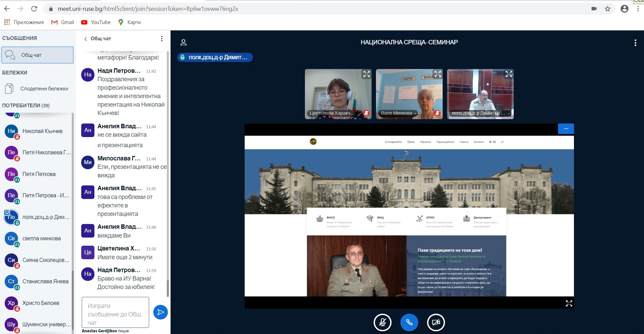
Task: Make presentation fullscreen via corner icon
Action: 569,304
